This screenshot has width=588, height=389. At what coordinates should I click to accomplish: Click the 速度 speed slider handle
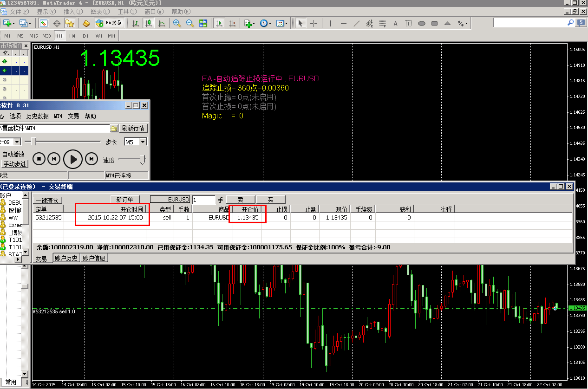142,160
